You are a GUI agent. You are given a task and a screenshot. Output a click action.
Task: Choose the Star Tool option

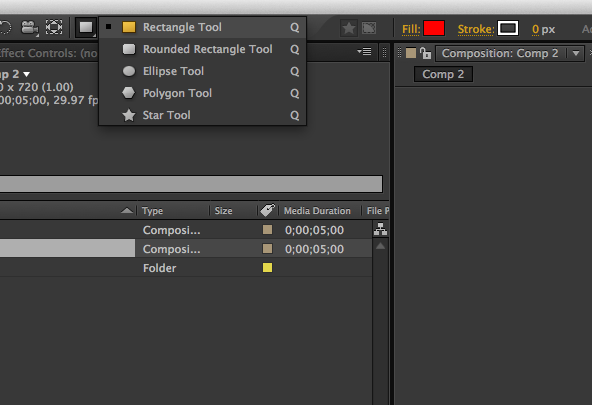[202, 115]
